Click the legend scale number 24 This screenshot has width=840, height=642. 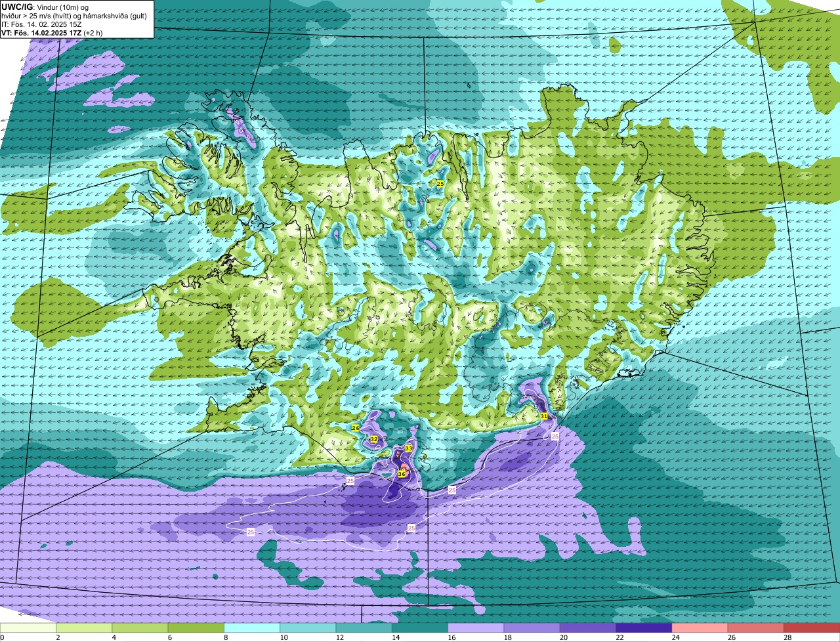point(676,637)
